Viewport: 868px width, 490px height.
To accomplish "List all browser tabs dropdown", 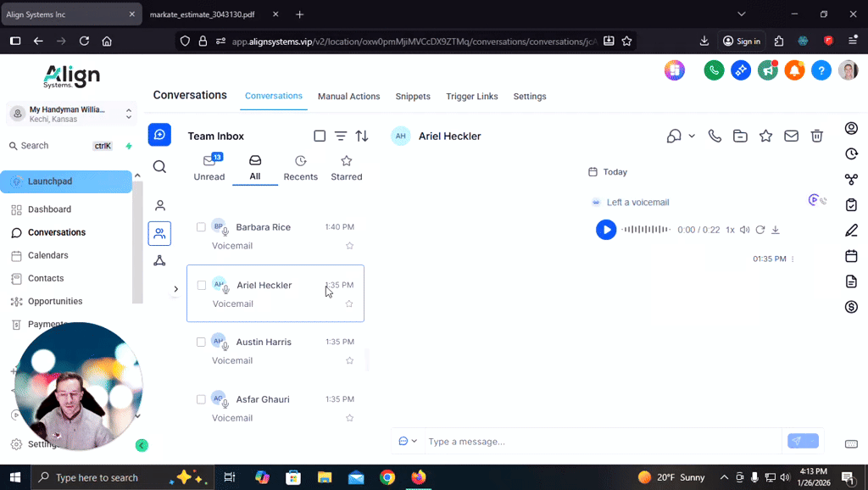I will pyautogui.click(x=741, y=14).
